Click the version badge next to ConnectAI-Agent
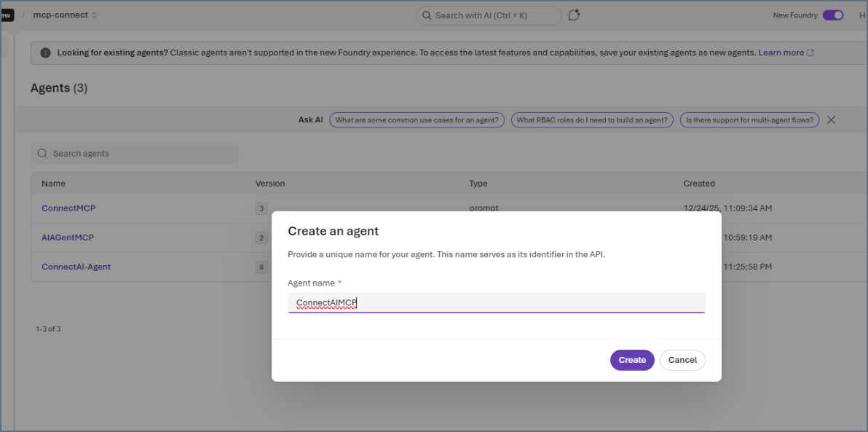The image size is (868, 432). click(261, 267)
